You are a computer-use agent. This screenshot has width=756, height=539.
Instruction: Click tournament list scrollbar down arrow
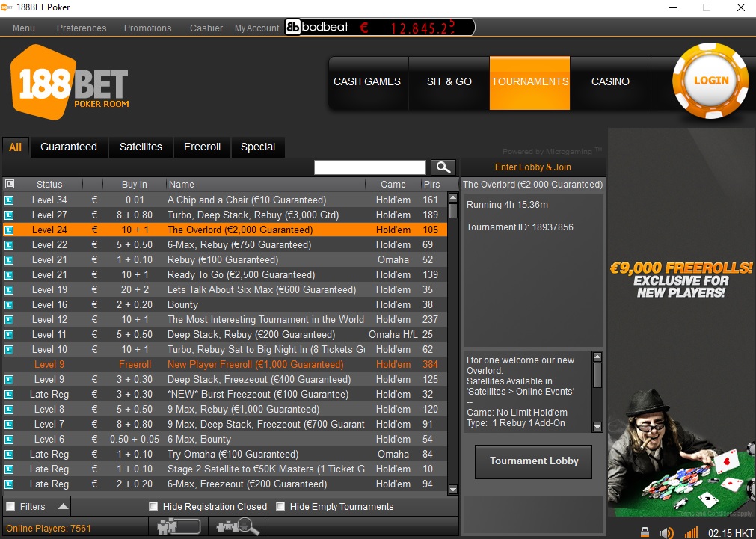(452, 490)
